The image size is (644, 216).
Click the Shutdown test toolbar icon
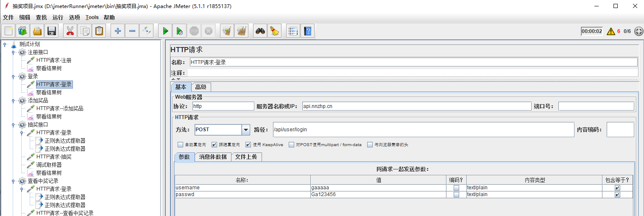click(x=209, y=31)
